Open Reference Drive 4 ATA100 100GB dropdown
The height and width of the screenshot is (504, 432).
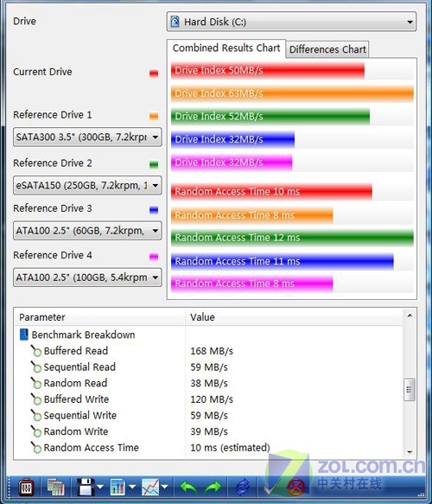87,278
